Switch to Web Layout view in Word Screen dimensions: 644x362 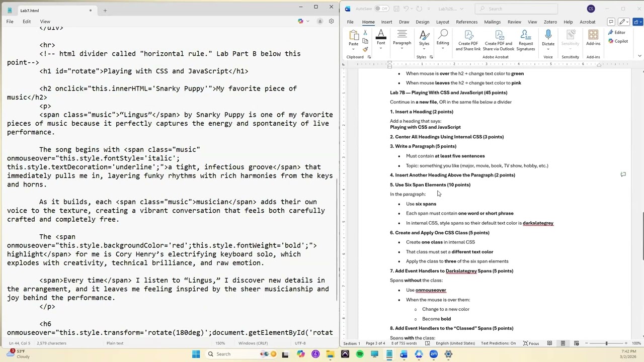coord(576,343)
